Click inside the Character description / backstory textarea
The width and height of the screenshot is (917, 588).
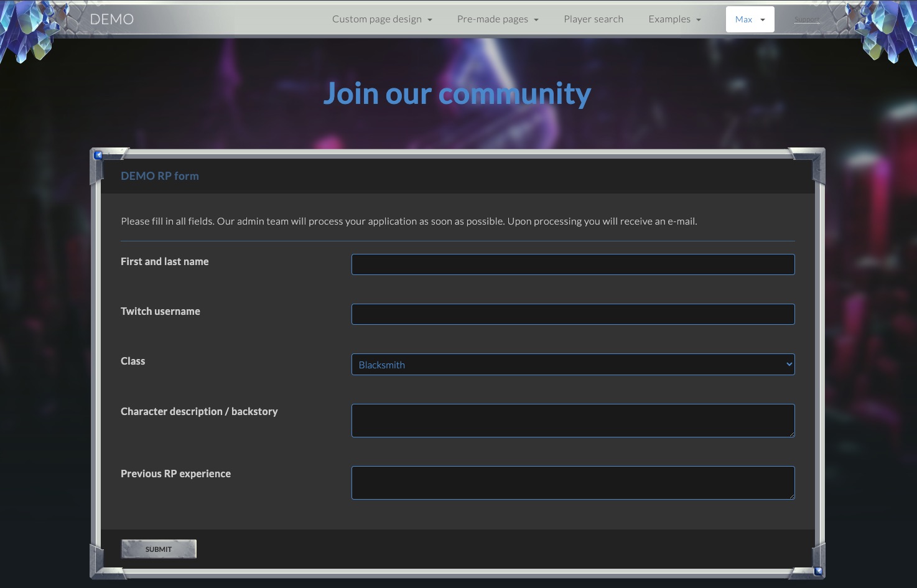(572, 421)
